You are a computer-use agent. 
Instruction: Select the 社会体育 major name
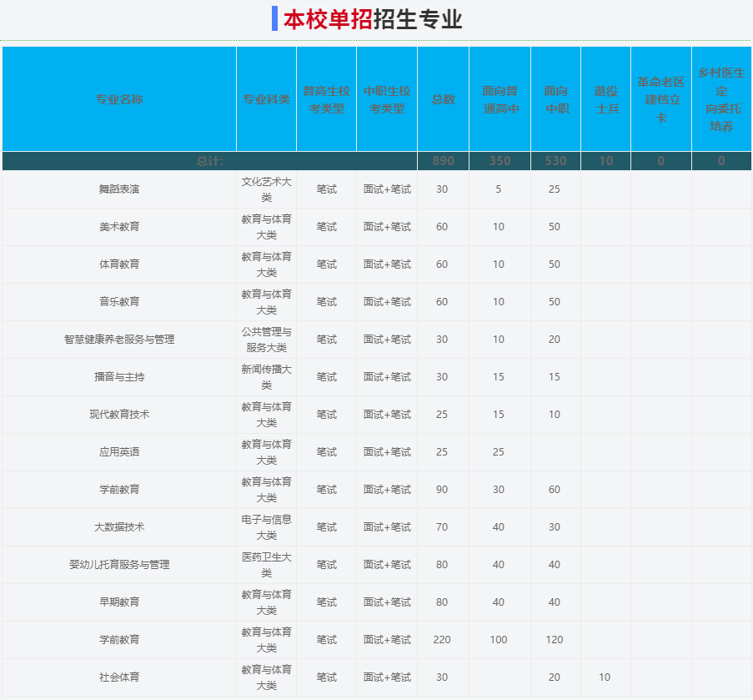(x=119, y=677)
